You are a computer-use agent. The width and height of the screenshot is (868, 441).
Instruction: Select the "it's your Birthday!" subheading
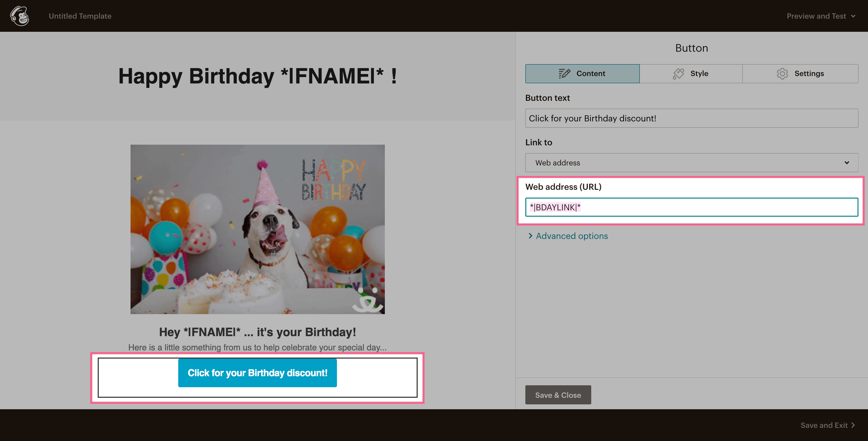pos(257,332)
